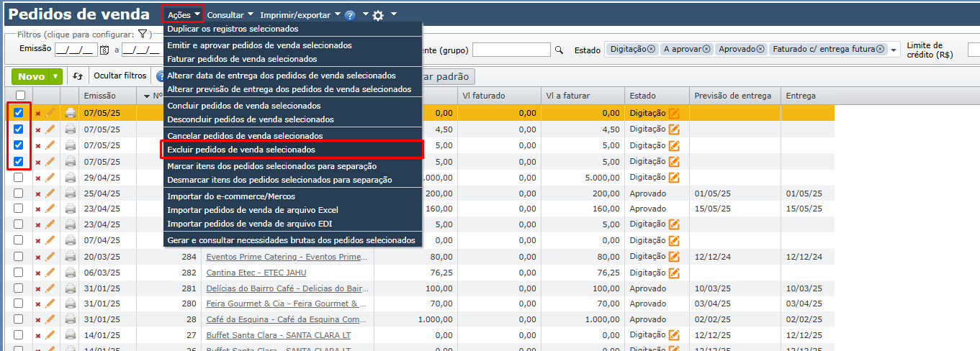Click the red delete X on the 25/04/25 row

(38, 193)
